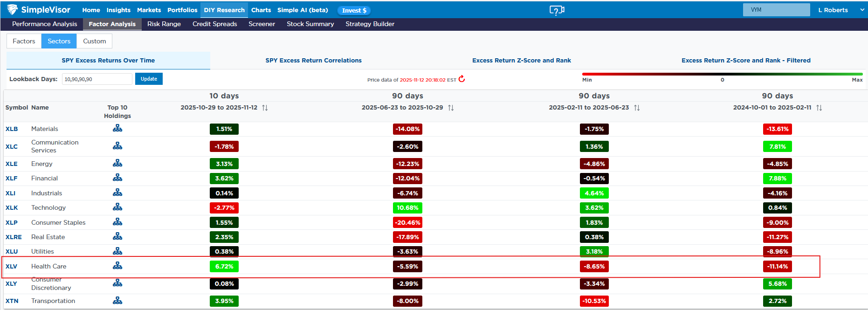
Task: Sort the 10 days column
Action: tap(265, 108)
